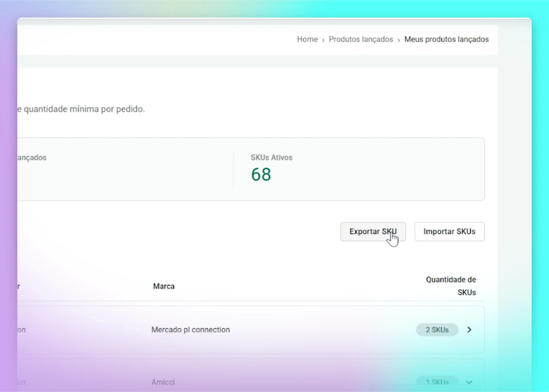Click the partially visible lançados card label

32,158
